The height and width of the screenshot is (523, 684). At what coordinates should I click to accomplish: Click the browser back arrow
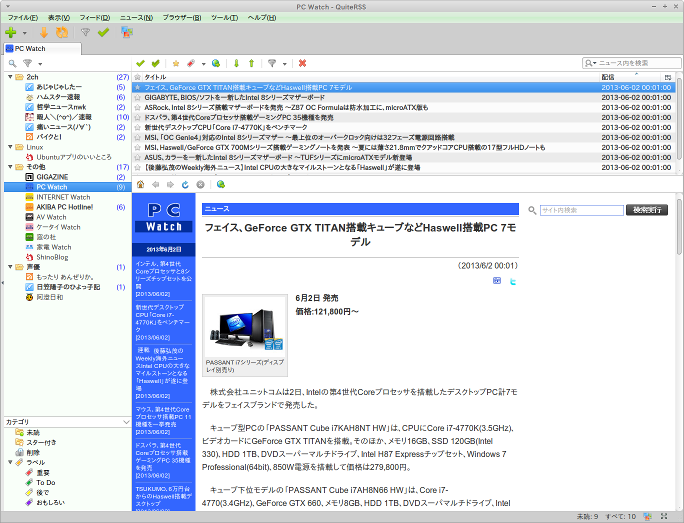156,185
